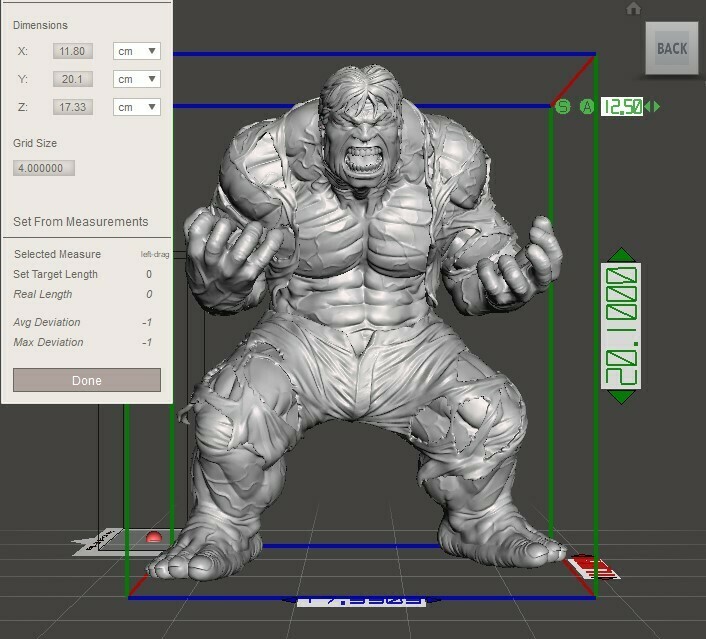Image resolution: width=706 pixels, height=639 pixels.
Task: Click the Max Deviation value -1
Action: click(x=147, y=342)
